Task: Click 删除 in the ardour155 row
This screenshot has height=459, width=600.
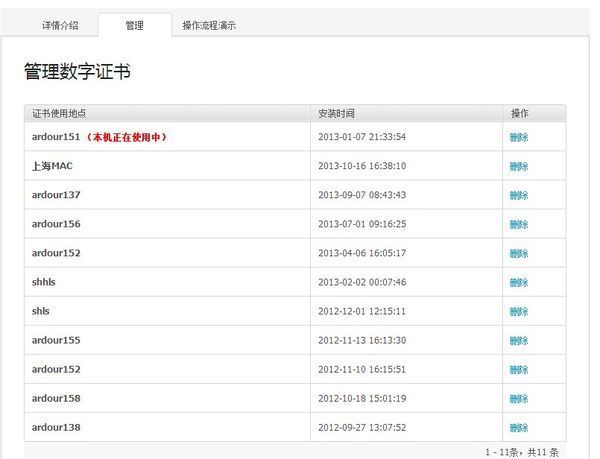Action: 518,340
